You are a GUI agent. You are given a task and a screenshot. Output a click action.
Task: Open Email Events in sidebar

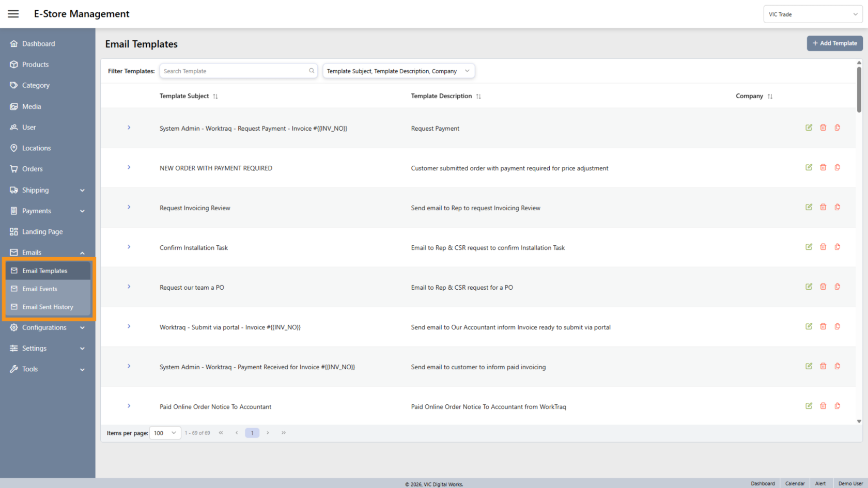(x=40, y=289)
